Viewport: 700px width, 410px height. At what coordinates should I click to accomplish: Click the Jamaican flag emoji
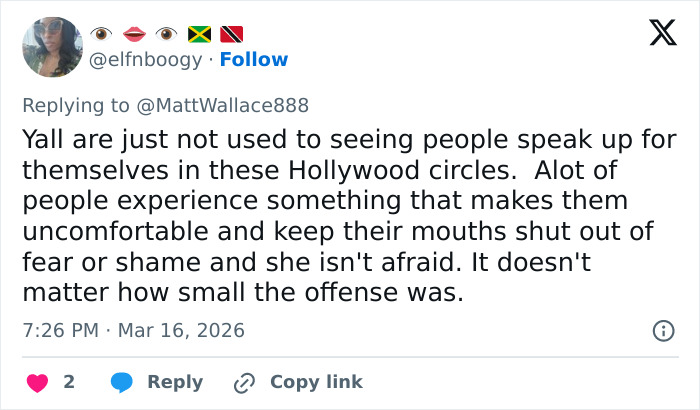tap(200, 33)
